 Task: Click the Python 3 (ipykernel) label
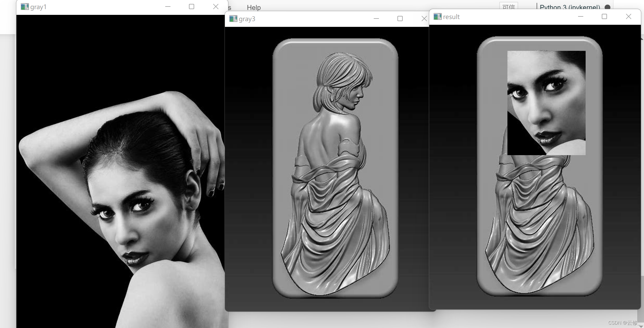click(570, 7)
